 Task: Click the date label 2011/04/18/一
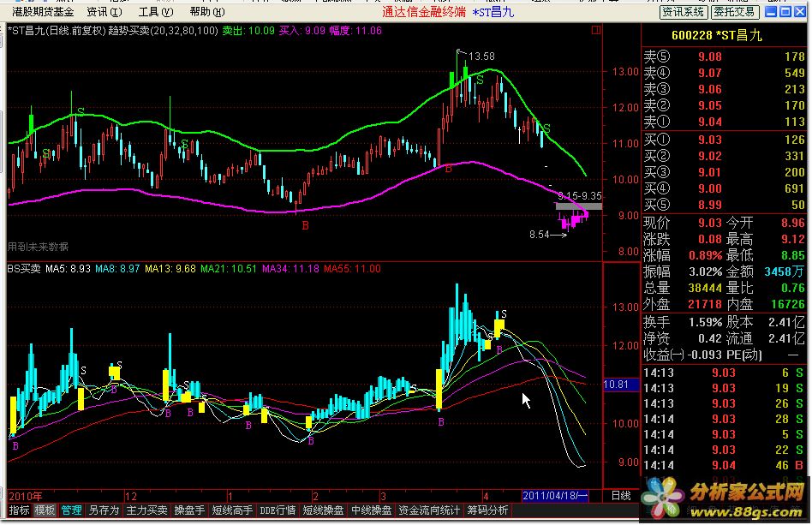[x=555, y=496]
